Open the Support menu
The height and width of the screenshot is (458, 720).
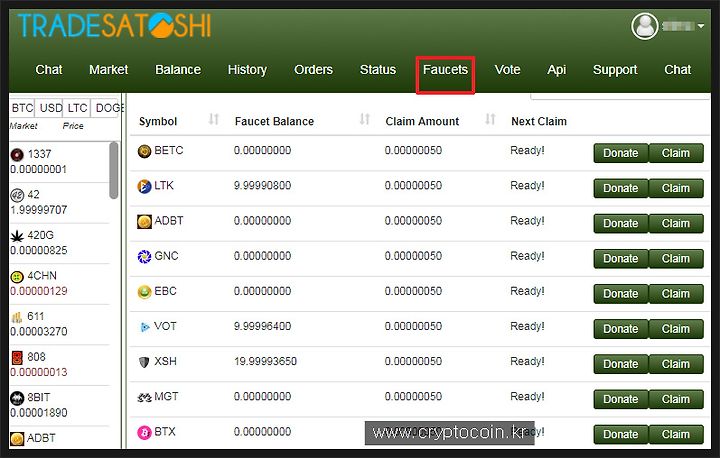615,70
